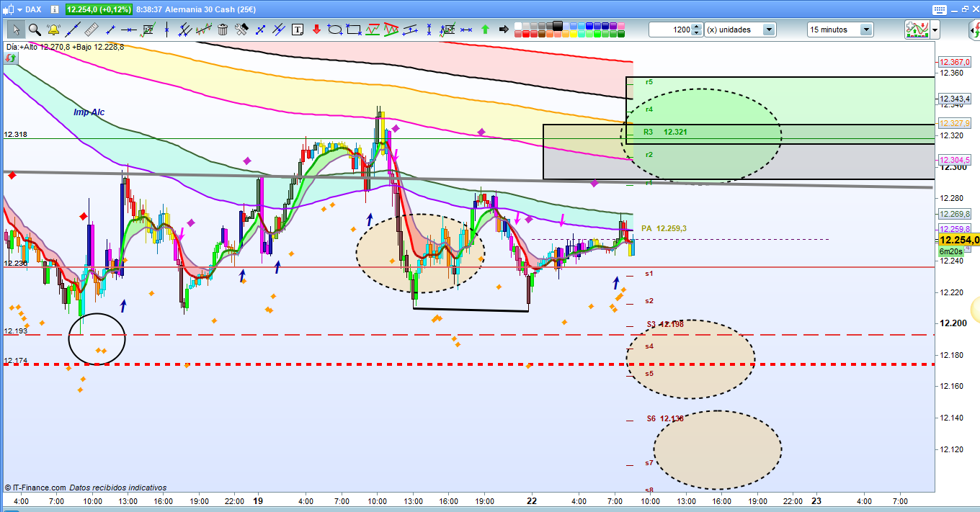Select the green up arrow marker tool
The width and height of the screenshot is (980, 512).
(485, 30)
